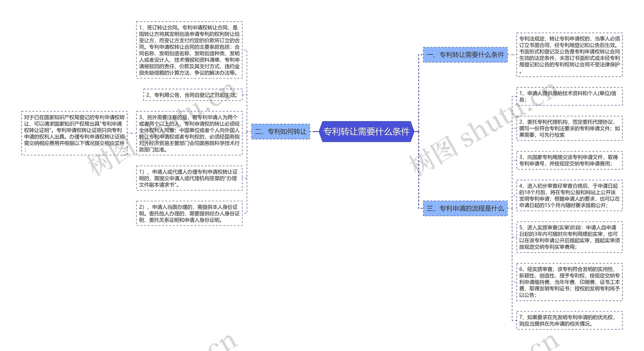Click the 三、专利申请的流程是什么 branch node
Screen dimensions: 644x351
(465, 208)
